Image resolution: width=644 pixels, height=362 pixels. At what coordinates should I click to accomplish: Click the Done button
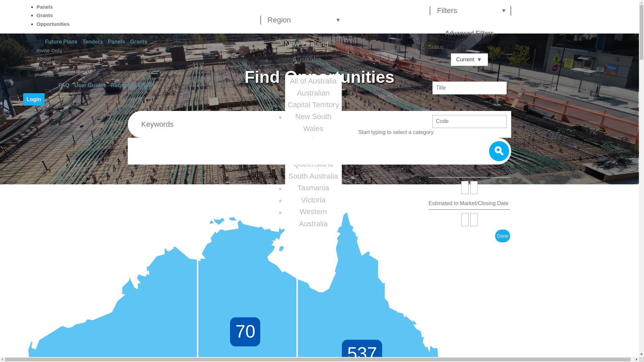(x=502, y=236)
